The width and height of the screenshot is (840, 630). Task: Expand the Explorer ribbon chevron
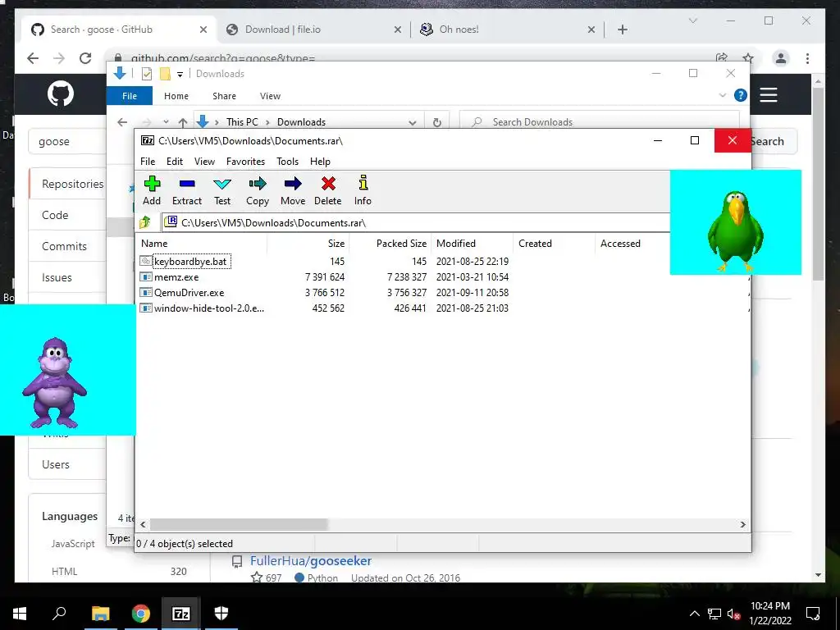(722, 95)
